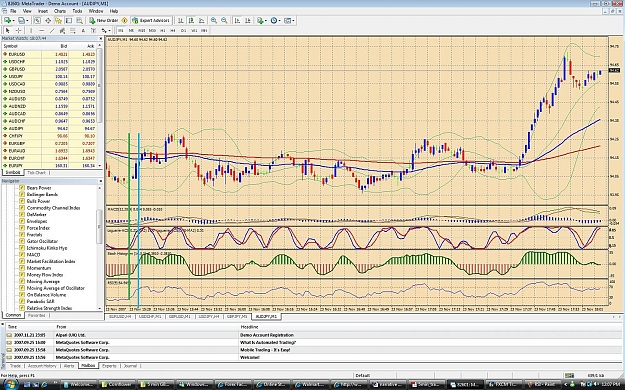Click the Zoom Out magnifier icon
This screenshot has height=390, width=625.
point(224,20)
